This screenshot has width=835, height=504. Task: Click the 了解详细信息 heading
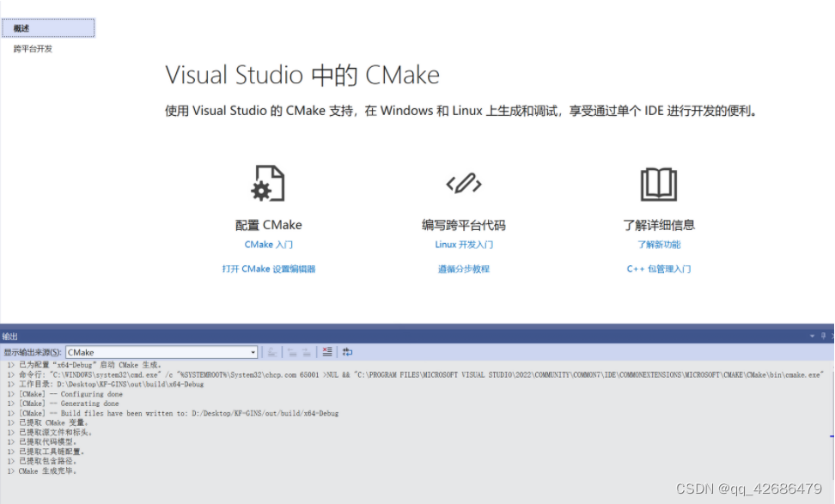(659, 225)
